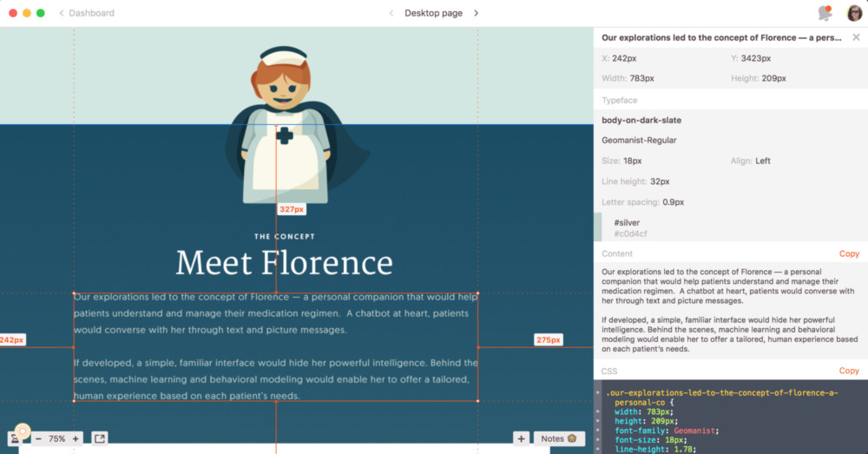Close the layer inspector panel
This screenshot has height=454, width=868.
[856, 37]
